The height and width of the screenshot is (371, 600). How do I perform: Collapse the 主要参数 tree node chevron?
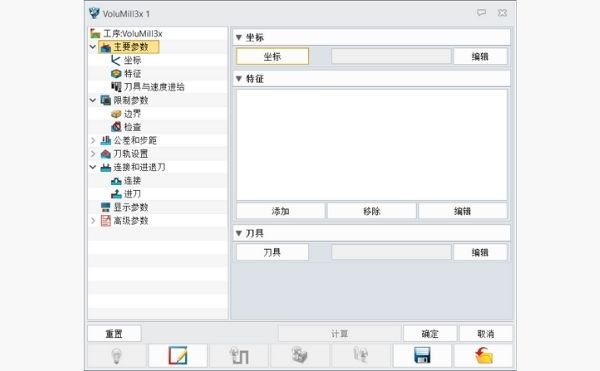point(93,47)
